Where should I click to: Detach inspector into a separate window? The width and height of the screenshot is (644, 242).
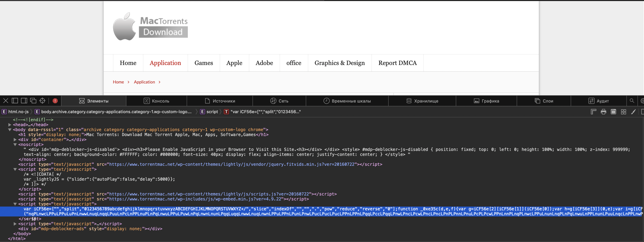coord(33,101)
